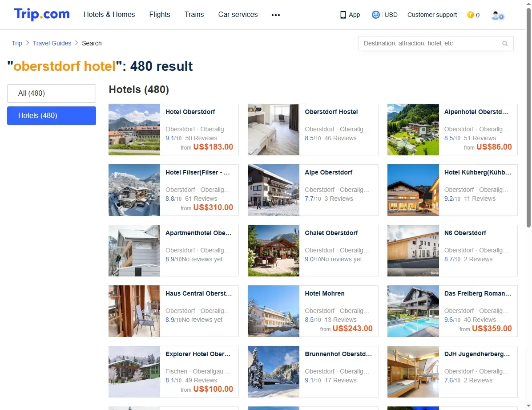532x410 pixels.
Task: Click the Hotel Oberstdorf title
Action: point(190,112)
